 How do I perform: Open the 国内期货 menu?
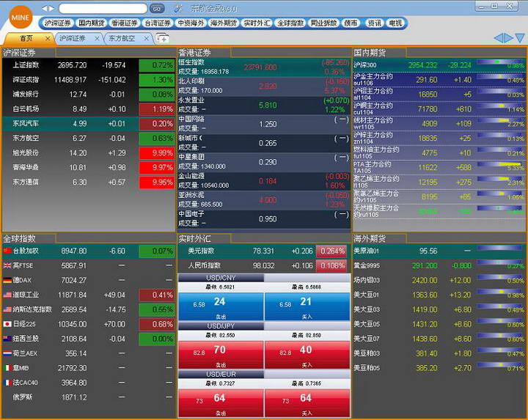point(91,23)
